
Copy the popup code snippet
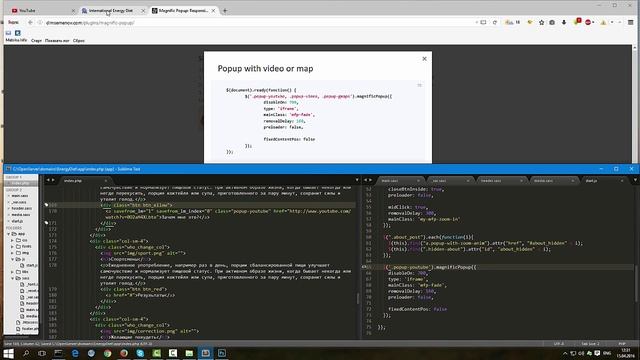pyautogui.click(x=419, y=85)
